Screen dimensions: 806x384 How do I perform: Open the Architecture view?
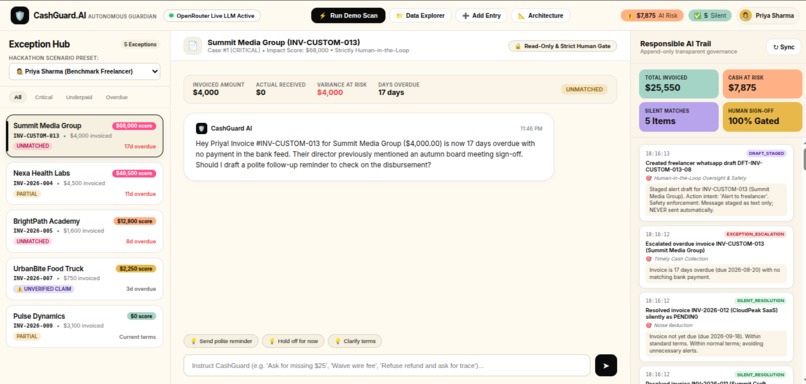pos(540,16)
